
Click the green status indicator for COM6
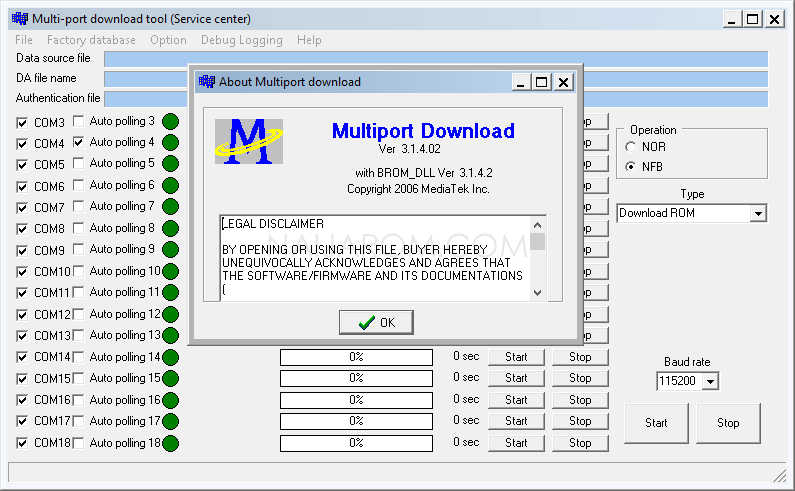[170, 186]
